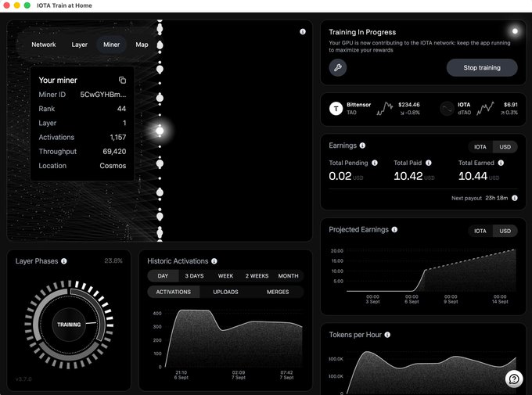Open the Layer view tab
This screenshot has width=532, height=395.
click(x=79, y=45)
